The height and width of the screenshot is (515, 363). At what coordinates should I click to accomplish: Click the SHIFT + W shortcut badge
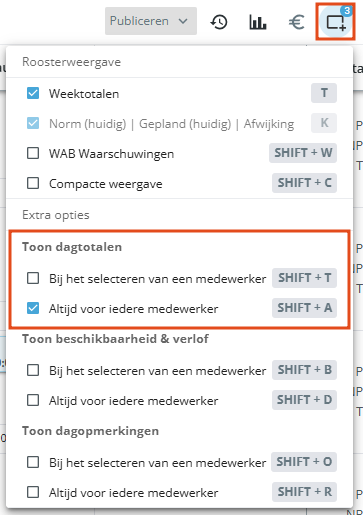[x=303, y=153]
